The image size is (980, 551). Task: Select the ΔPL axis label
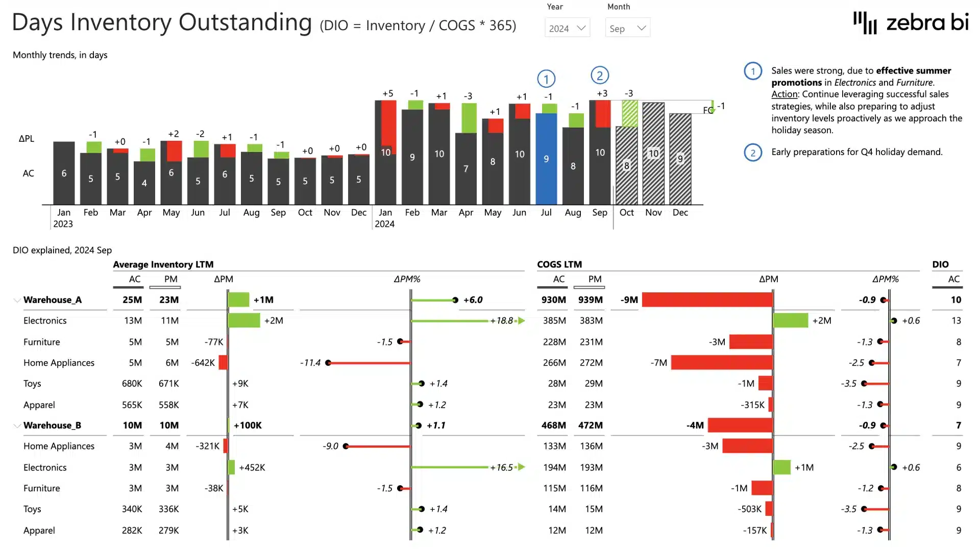[x=27, y=138]
